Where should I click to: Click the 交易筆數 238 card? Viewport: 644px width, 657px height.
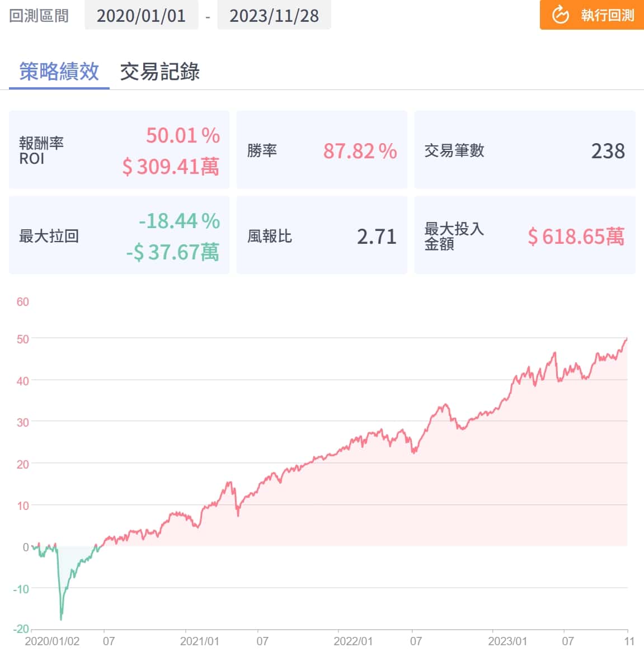[x=524, y=150]
